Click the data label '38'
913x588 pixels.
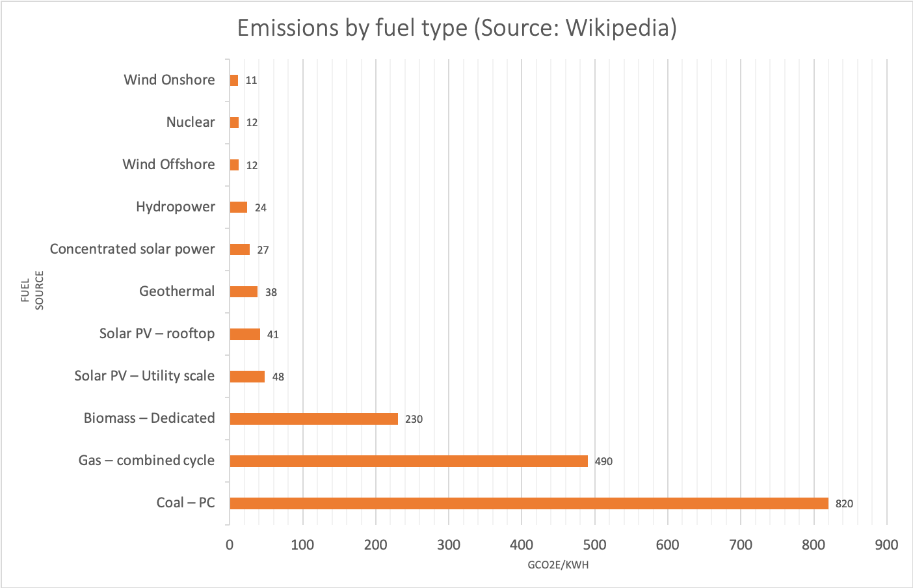point(271,293)
